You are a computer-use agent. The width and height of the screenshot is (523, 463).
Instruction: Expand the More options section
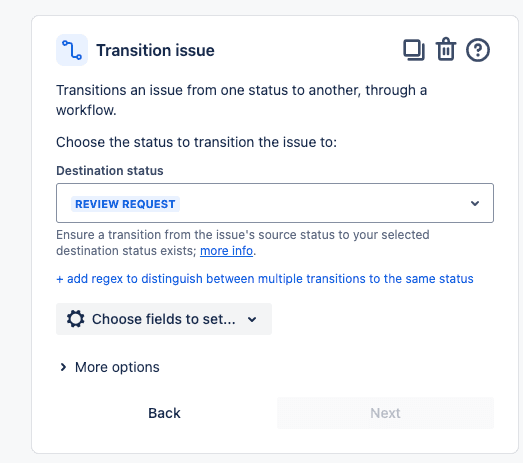click(x=109, y=367)
